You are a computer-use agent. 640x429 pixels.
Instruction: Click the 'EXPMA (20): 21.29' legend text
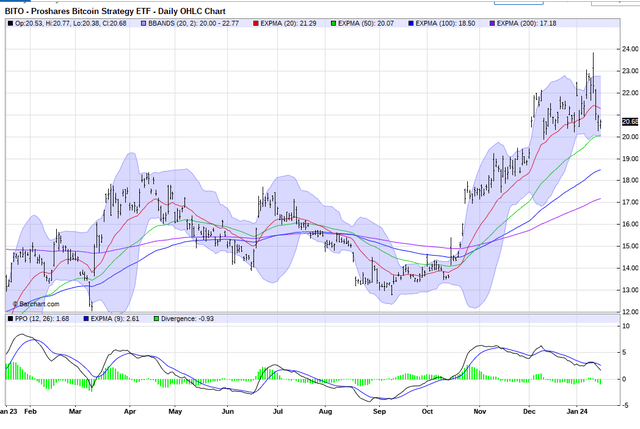[x=289, y=24]
